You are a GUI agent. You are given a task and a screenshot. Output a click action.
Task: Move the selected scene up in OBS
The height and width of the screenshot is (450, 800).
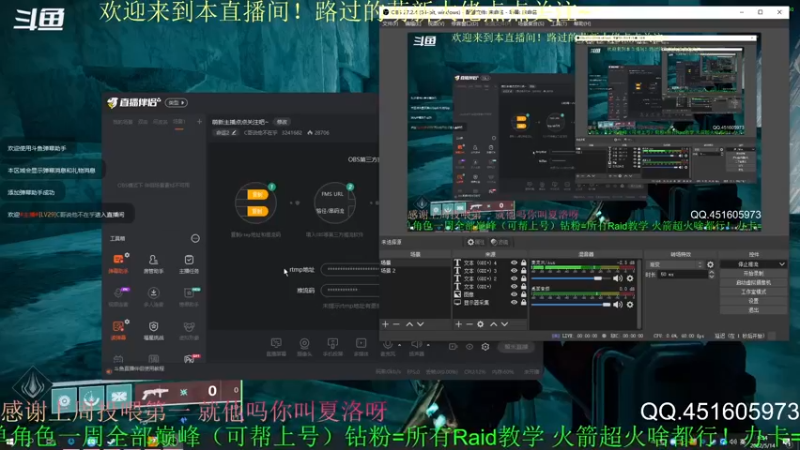click(409, 324)
